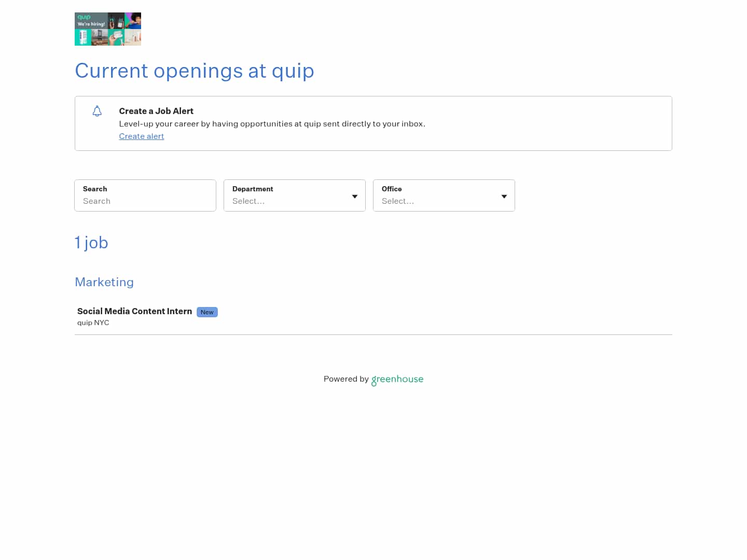
Task: Select the Office filter box
Action: click(444, 195)
